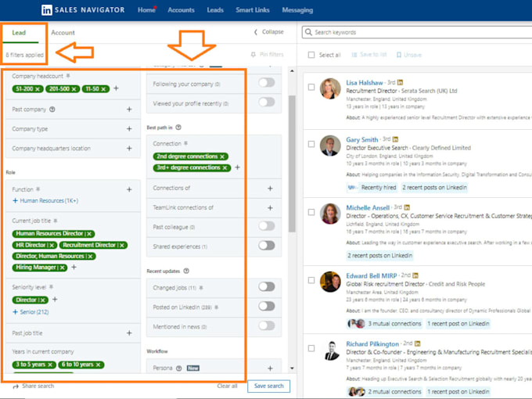This screenshot has height=399, width=532.
Task: Expand Company headquarters location filter
Action: (129, 149)
